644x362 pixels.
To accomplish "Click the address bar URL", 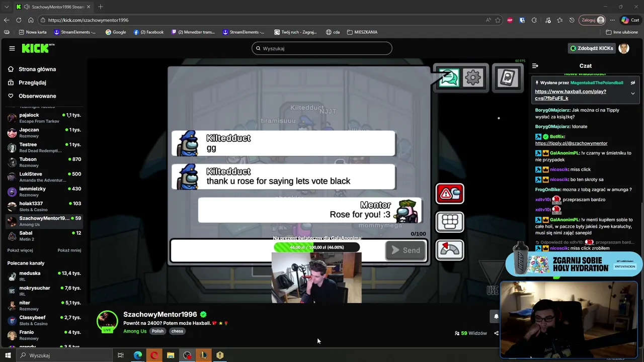I will (x=89, y=20).
